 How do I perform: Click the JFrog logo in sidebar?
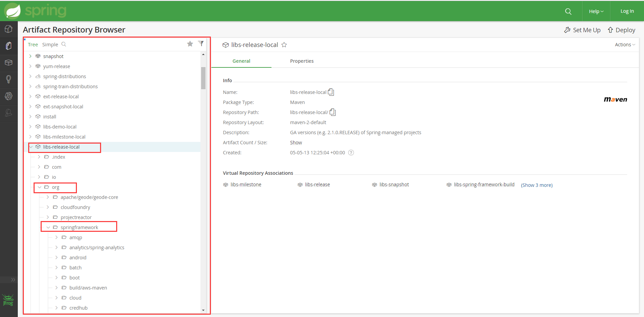8,300
